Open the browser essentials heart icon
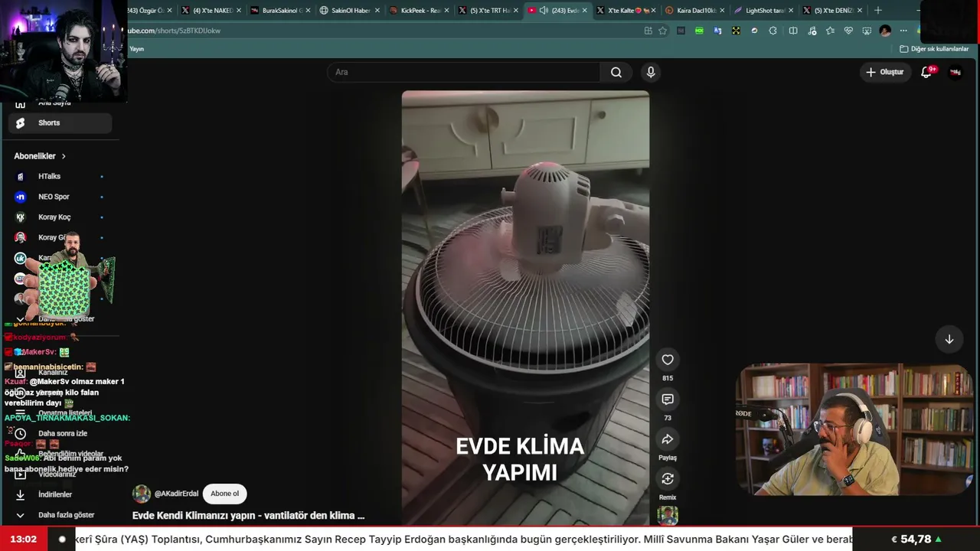980x551 pixels. pos(848,31)
